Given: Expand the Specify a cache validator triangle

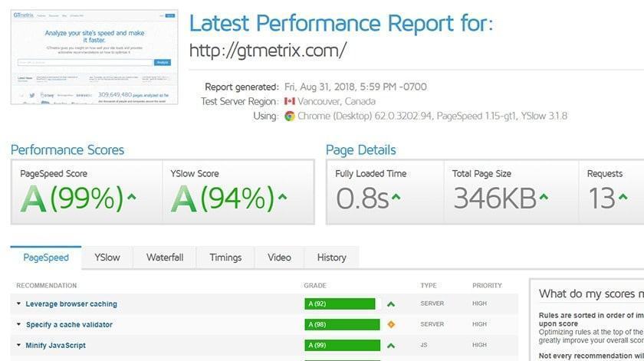Looking at the screenshot, I should click(18, 324).
